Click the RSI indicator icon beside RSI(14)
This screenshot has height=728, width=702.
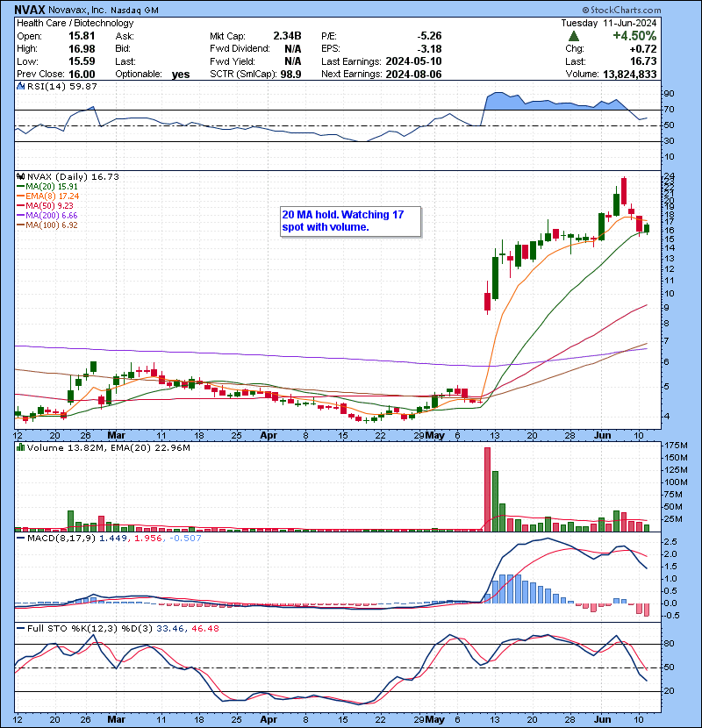20,86
